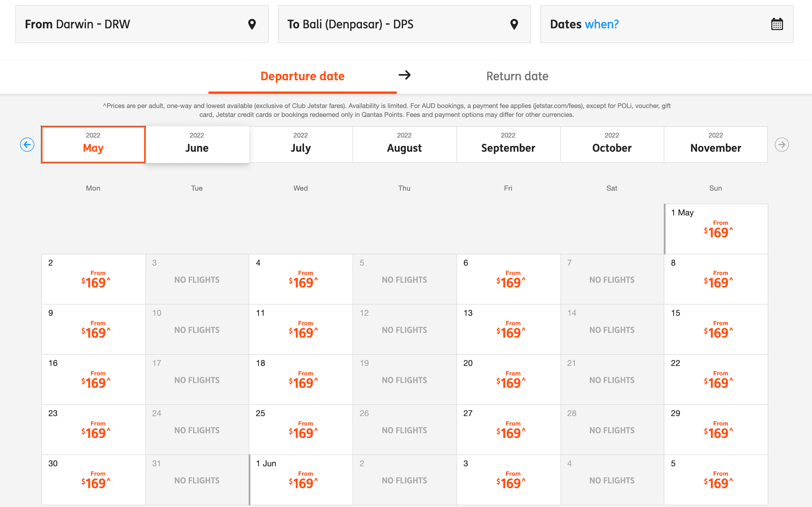Image resolution: width=812 pixels, height=507 pixels.
Task: Choose the 11 May $169 fare
Action: coord(301,329)
